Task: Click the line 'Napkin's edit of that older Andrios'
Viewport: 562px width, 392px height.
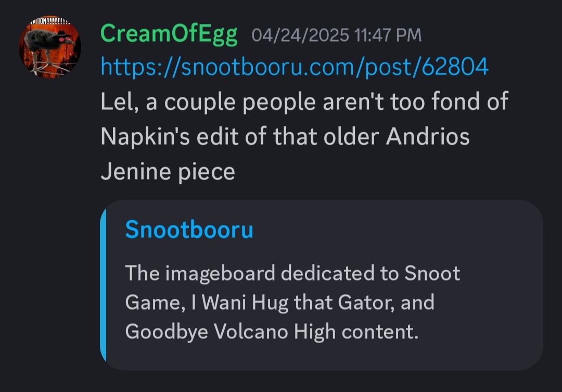Action: point(285,137)
